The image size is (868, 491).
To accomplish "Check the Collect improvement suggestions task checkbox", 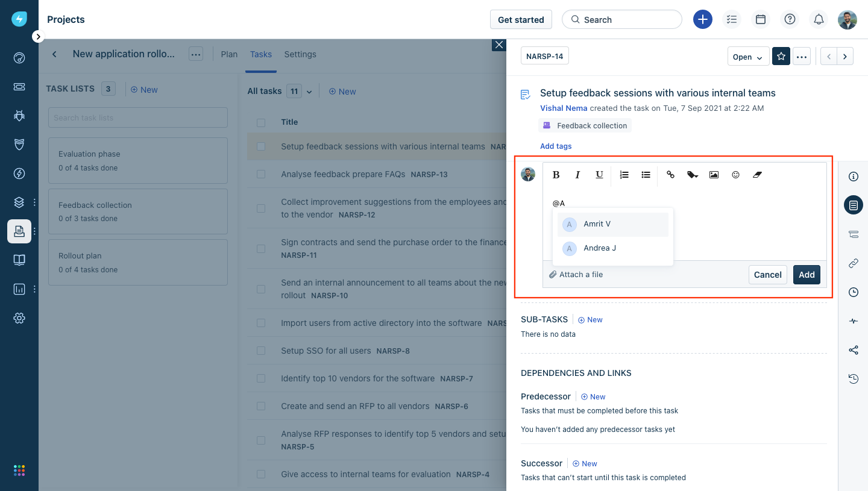I will click(x=261, y=208).
